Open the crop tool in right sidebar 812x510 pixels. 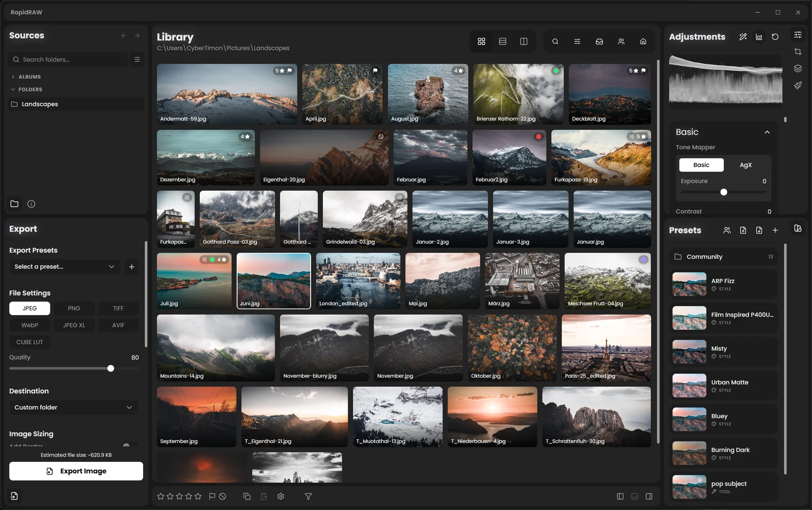[798, 52]
